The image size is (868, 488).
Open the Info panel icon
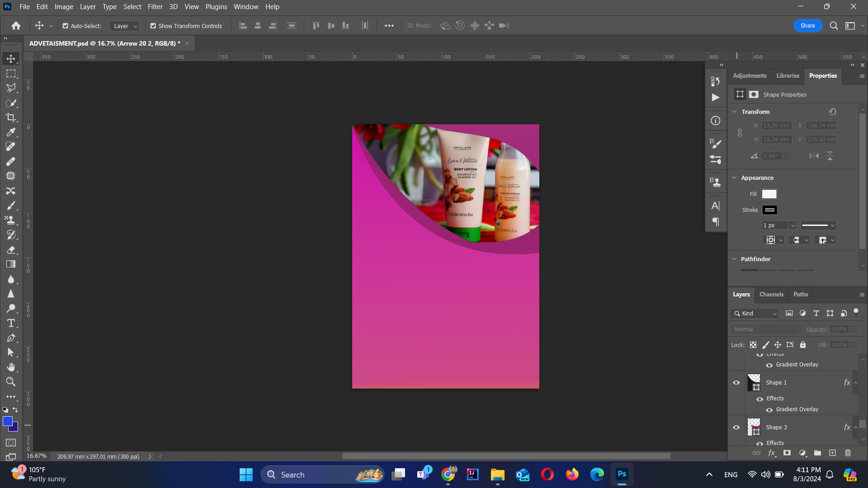(x=715, y=121)
